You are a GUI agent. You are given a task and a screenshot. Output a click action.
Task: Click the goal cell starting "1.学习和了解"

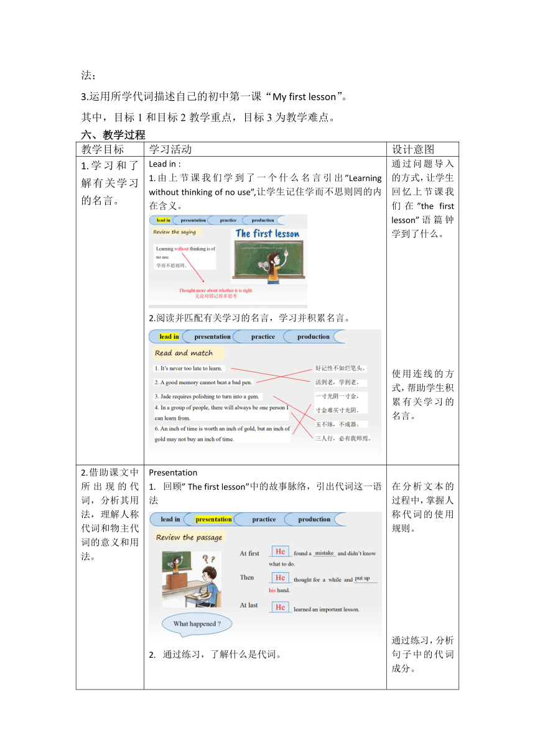110,183
